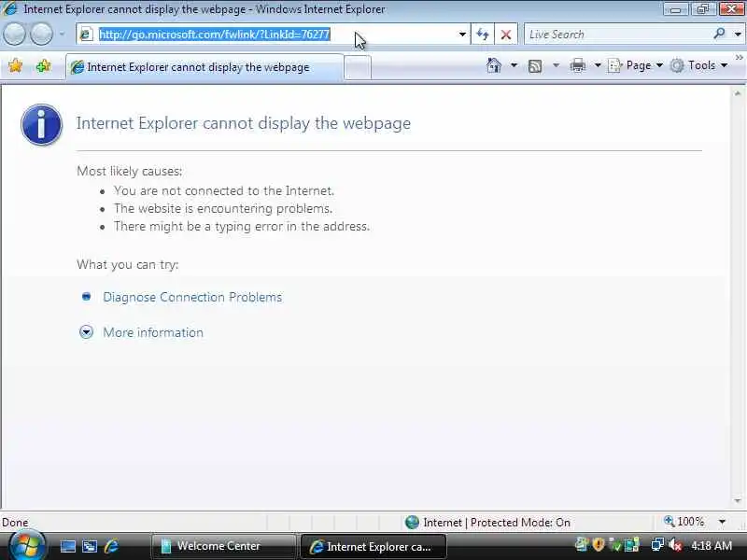Click the search magnifier icon
This screenshot has width=747, height=560.
(x=719, y=34)
